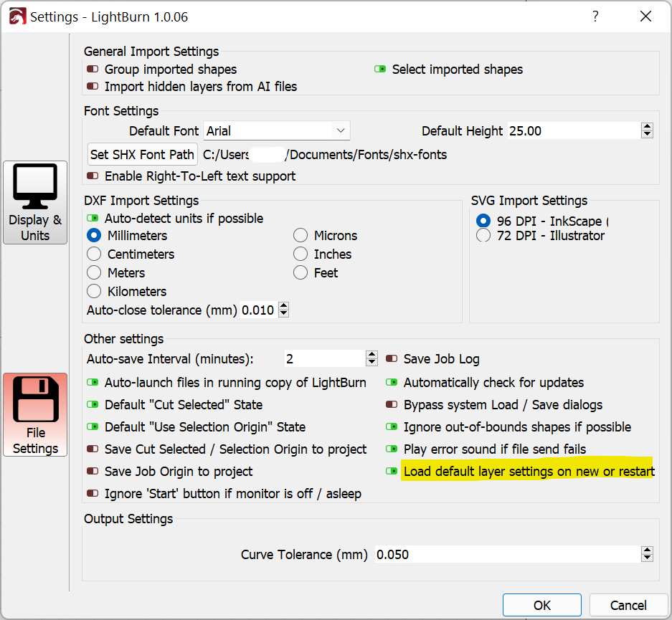
Task: Click OK to confirm settings
Action: point(541,605)
